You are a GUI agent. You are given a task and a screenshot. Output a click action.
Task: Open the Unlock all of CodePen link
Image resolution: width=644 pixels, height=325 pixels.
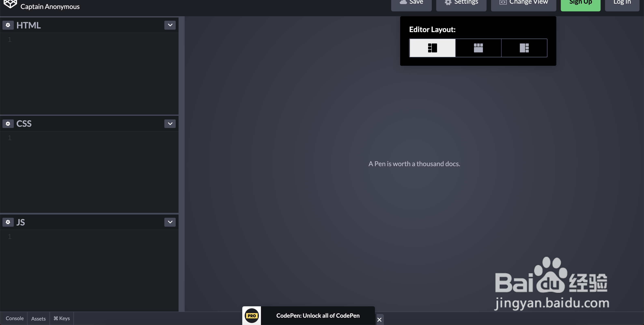tap(318, 315)
